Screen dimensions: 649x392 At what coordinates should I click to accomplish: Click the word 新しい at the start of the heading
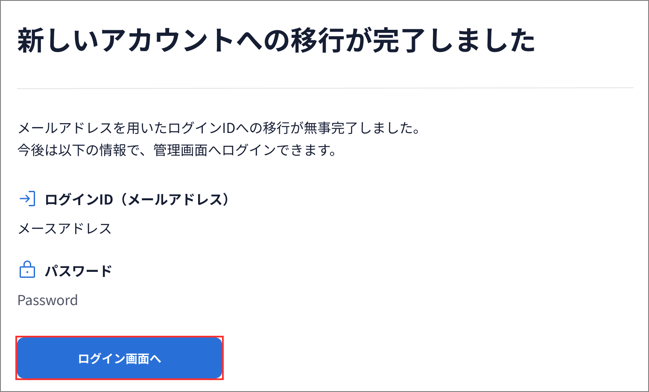click(x=58, y=41)
